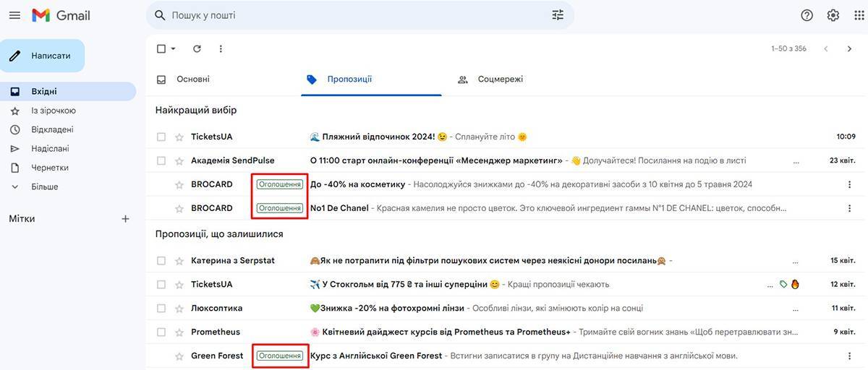The height and width of the screenshot is (370, 868).
Task: Open more options for BROCARD No1 De Chanel
Action: 850,208
